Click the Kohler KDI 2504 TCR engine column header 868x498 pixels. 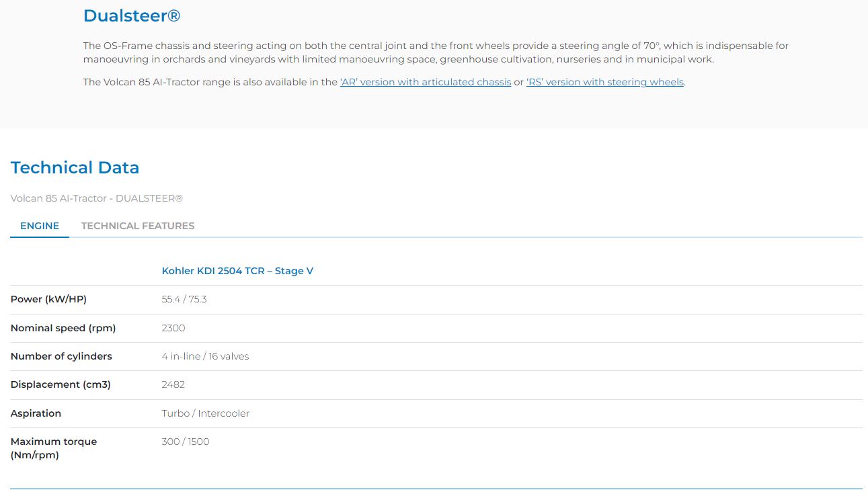click(237, 271)
